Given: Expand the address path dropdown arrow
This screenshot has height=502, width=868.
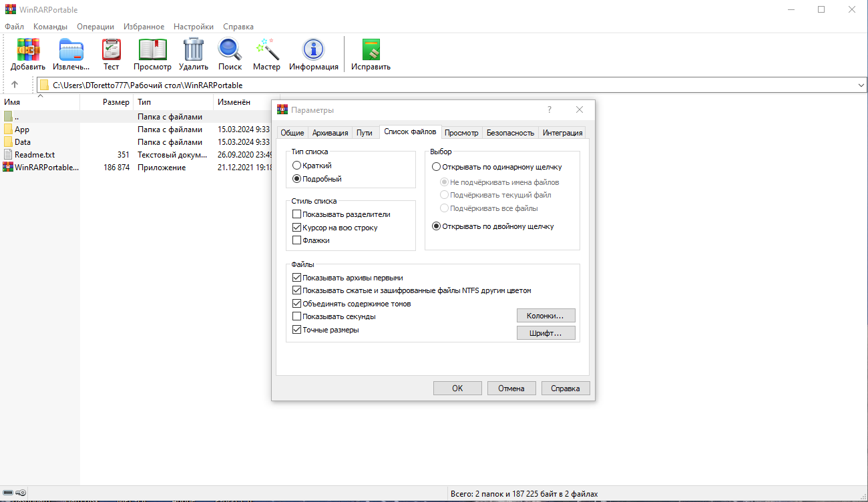Looking at the screenshot, I should [x=860, y=85].
